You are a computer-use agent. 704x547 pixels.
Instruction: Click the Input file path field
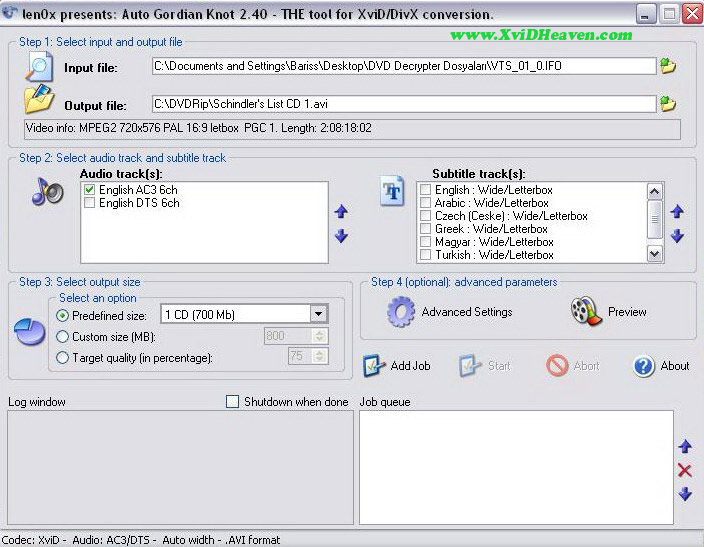tap(404, 66)
